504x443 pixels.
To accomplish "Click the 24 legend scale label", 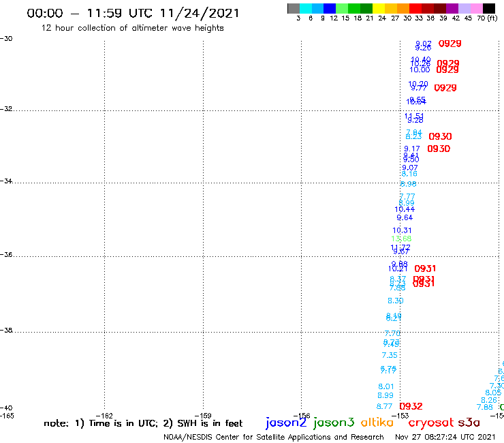I will (x=382, y=18).
